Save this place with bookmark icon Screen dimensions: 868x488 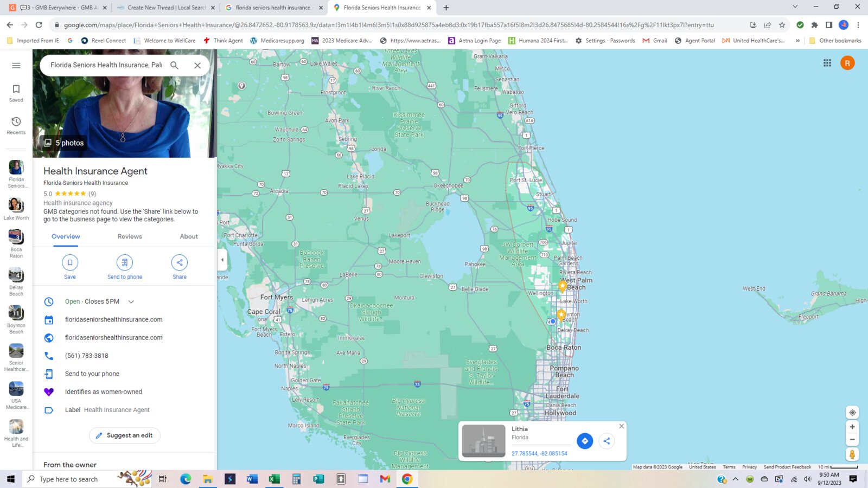70,262
